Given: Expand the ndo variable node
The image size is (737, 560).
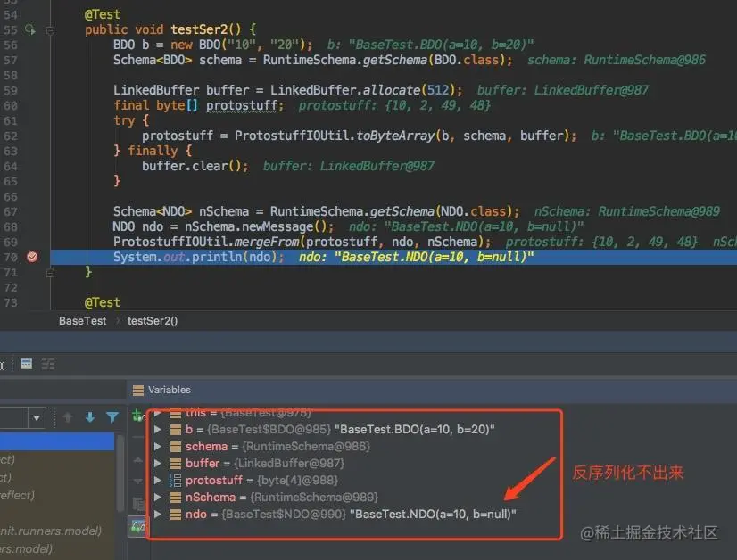Looking at the screenshot, I should (158, 515).
